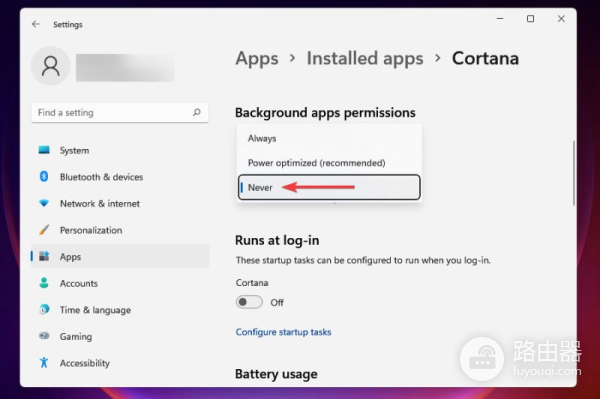Open Configure startup tasks link

point(283,332)
